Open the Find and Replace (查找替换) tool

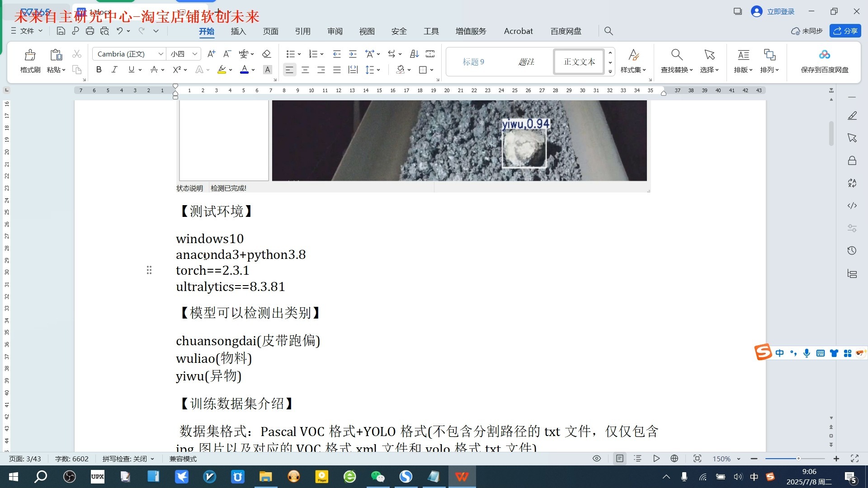point(675,61)
